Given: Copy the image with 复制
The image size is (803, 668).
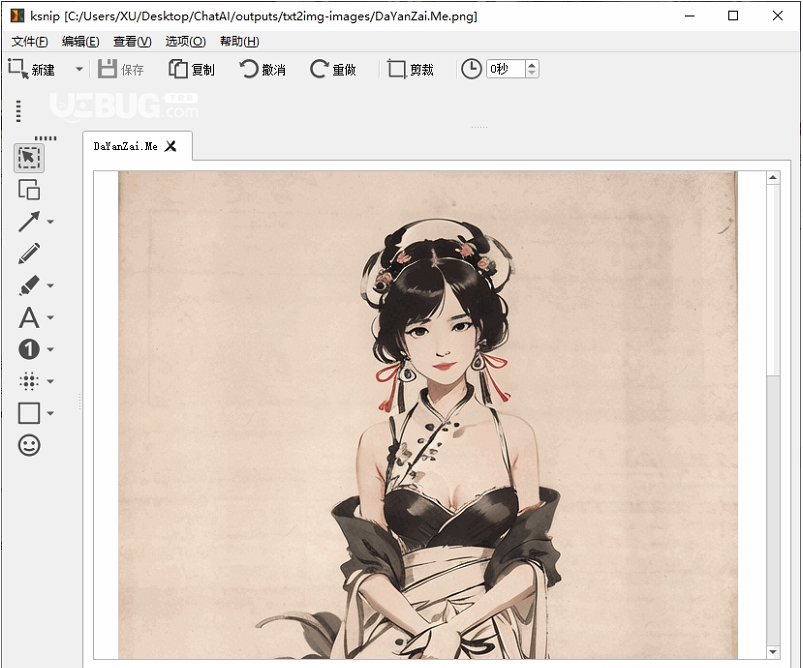Looking at the screenshot, I should click(192, 69).
